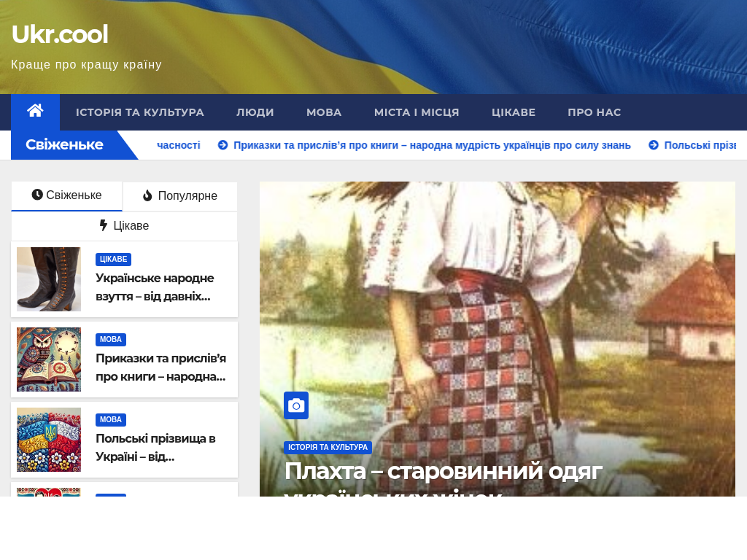This screenshot has width=747, height=560.
Task: Open article Українське народне взуття
Action: 155,287
